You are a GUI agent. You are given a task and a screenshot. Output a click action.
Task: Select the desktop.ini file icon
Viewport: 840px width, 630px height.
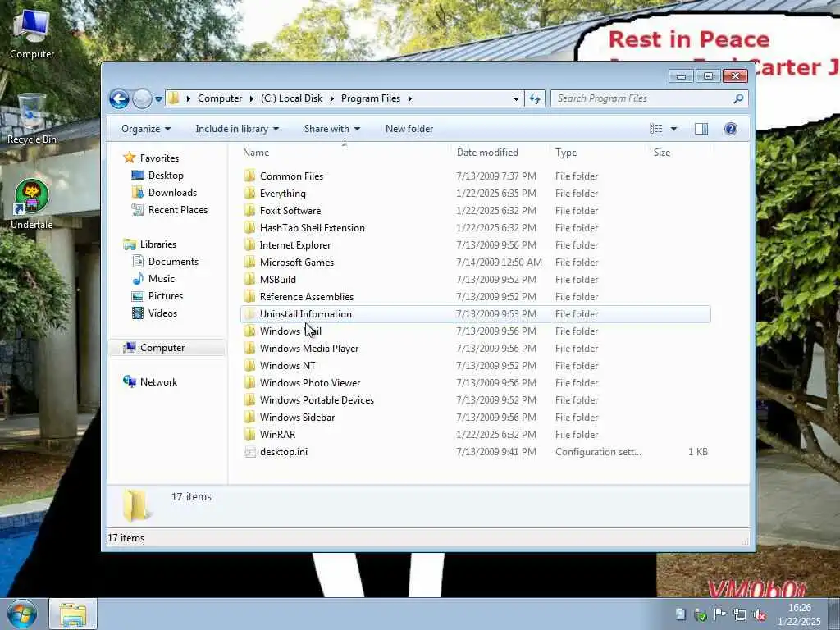(249, 452)
